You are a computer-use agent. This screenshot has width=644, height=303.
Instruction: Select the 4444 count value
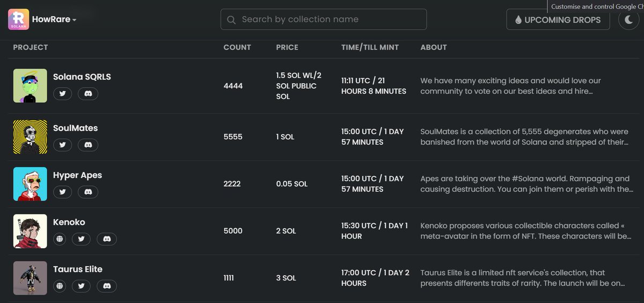(233, 86)
